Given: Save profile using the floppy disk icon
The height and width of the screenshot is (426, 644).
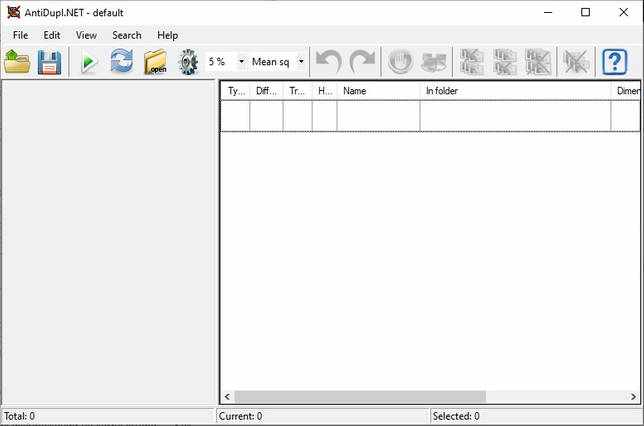Looking at the screenshot, I should point(50,62).
